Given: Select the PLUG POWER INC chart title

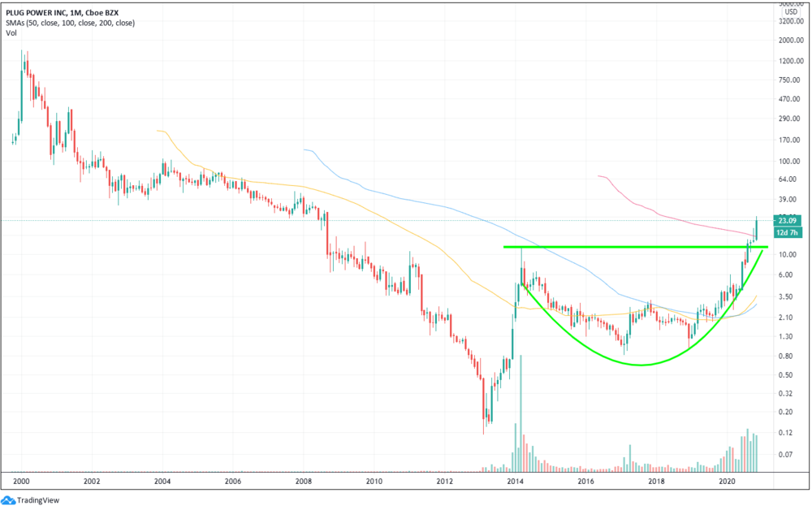Looking at the screenshot, I should [x=63, y=13].
